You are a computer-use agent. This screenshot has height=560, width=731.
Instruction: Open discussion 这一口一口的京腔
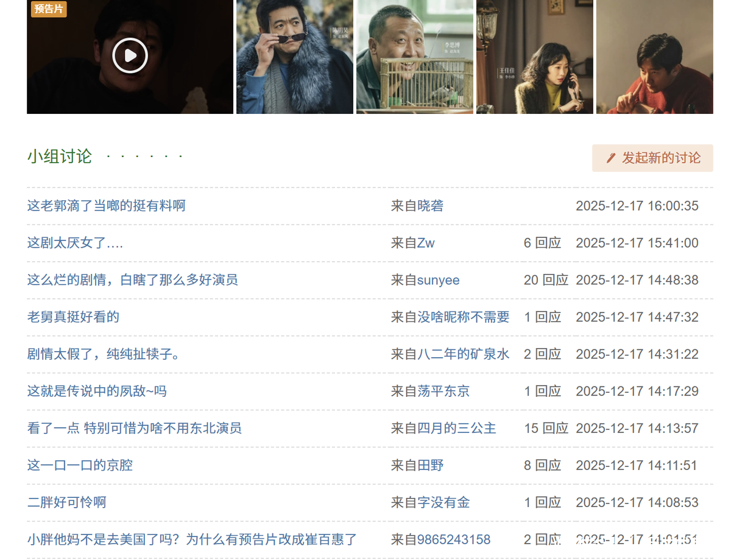[x=80, y=466]
